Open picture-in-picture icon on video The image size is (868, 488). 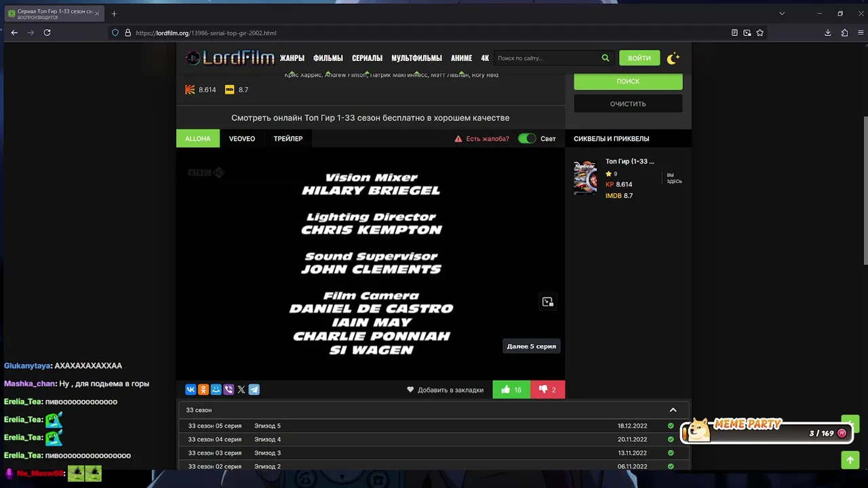(x=548, y=302)
